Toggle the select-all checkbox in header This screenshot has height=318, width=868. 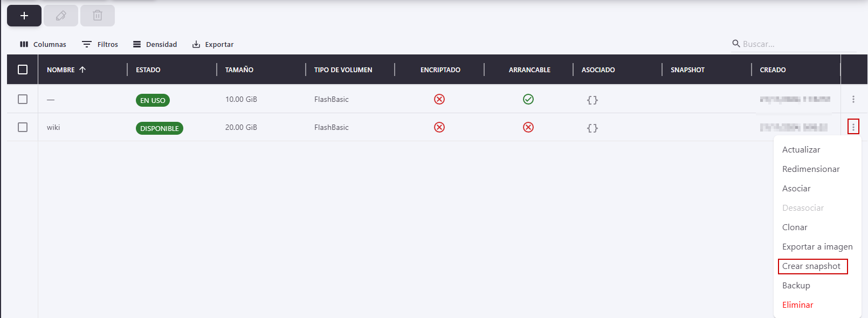click(23, 70)
